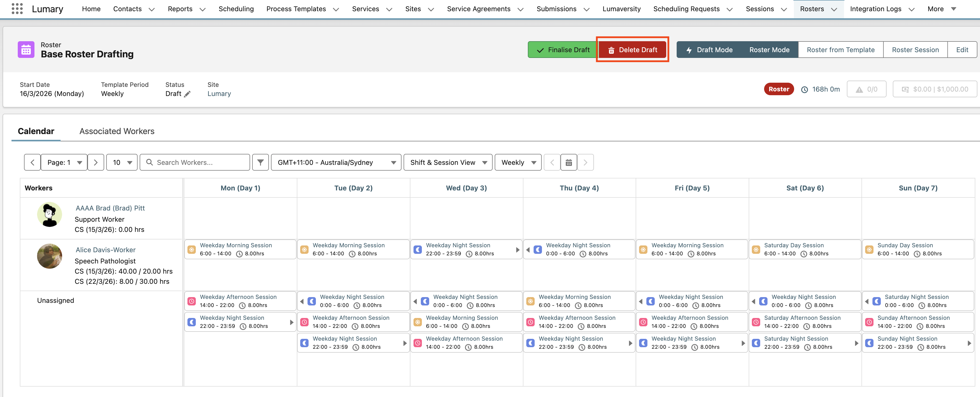The image size is (980, 397).
Task: Open Alice Davis-Worker profile link
Action: click(105, 250)
